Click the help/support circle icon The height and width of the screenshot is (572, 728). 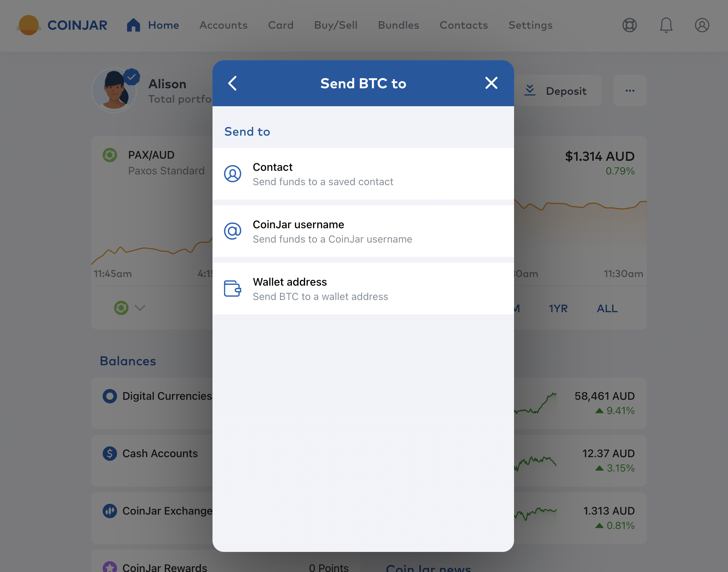[x=629, y=25]
